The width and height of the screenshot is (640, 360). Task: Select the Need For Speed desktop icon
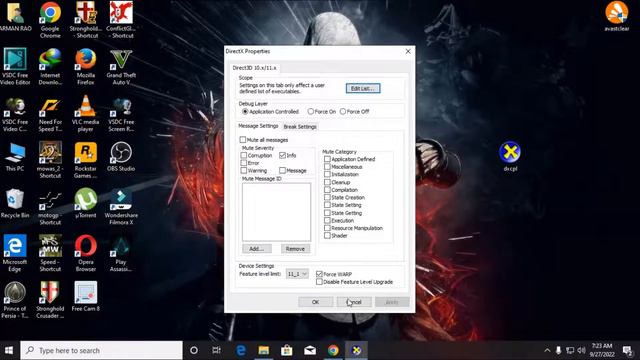[x=50, y=113]
